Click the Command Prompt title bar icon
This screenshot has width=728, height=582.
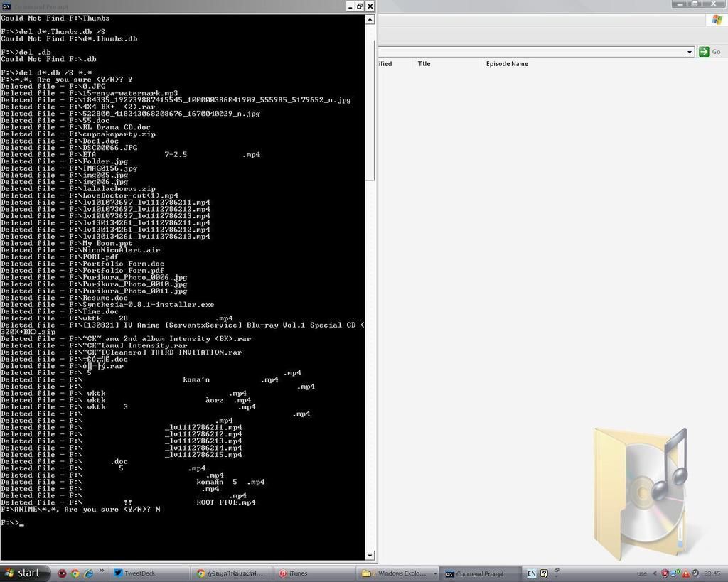[x=6, y=6]
